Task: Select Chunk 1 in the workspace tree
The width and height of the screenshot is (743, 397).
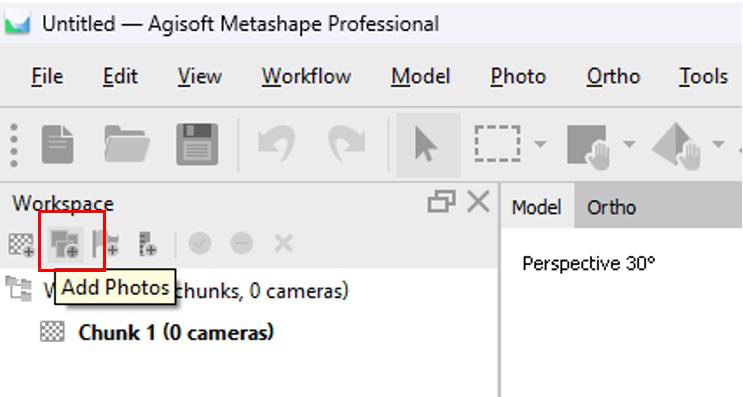Action: pyautogui.click(x=176, y=332)
